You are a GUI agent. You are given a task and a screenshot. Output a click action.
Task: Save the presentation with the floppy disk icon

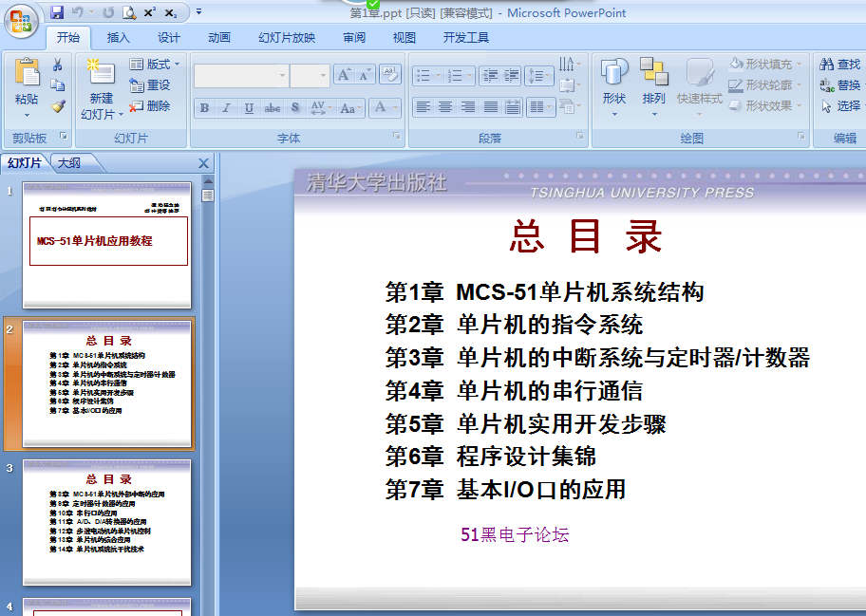(57, 12)
